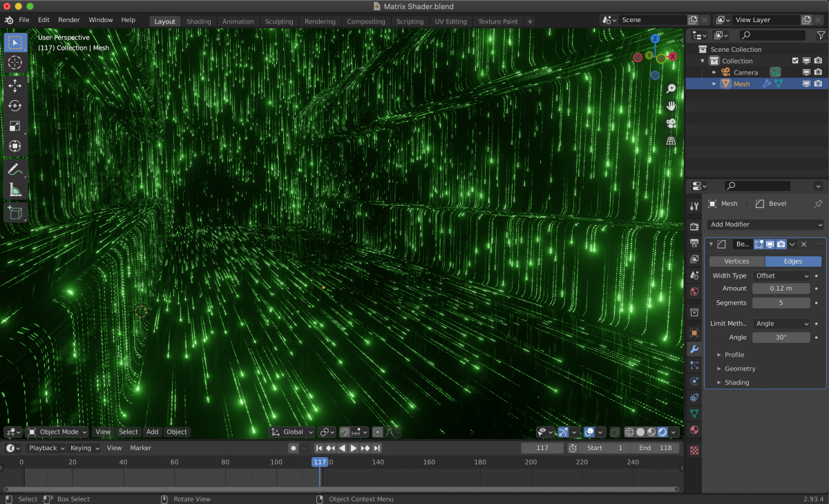This screenshot has height=504, width=829.
Task: Open the Texture properties tab
Action: pyautogui.click(x=694, y=450)
